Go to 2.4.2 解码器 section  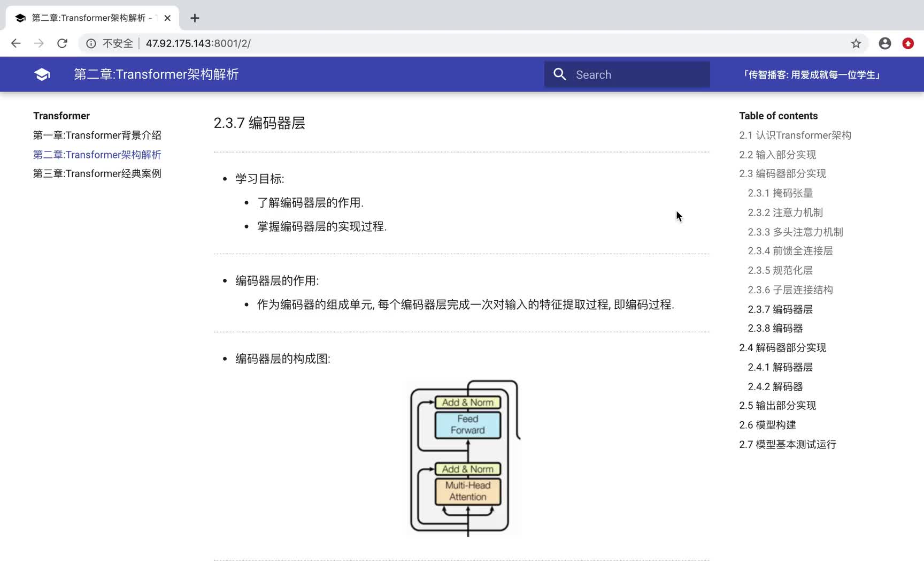tap(775, 386)
